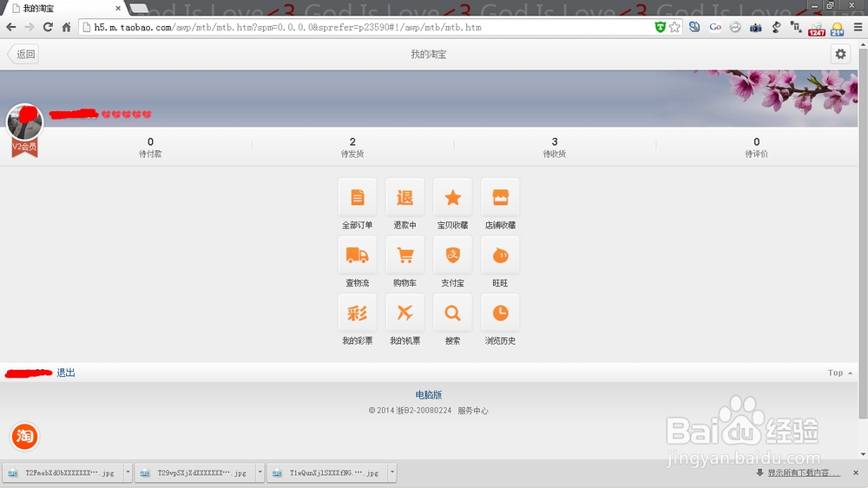This screenshot has width=868, height=488.
Task: Open the 购物车 shopping cart icon
Action: [x=404, y=255]
